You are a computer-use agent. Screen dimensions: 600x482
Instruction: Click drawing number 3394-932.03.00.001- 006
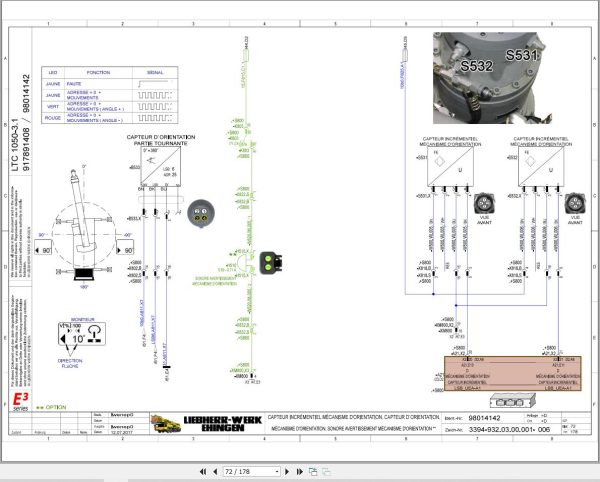[509, 430]
